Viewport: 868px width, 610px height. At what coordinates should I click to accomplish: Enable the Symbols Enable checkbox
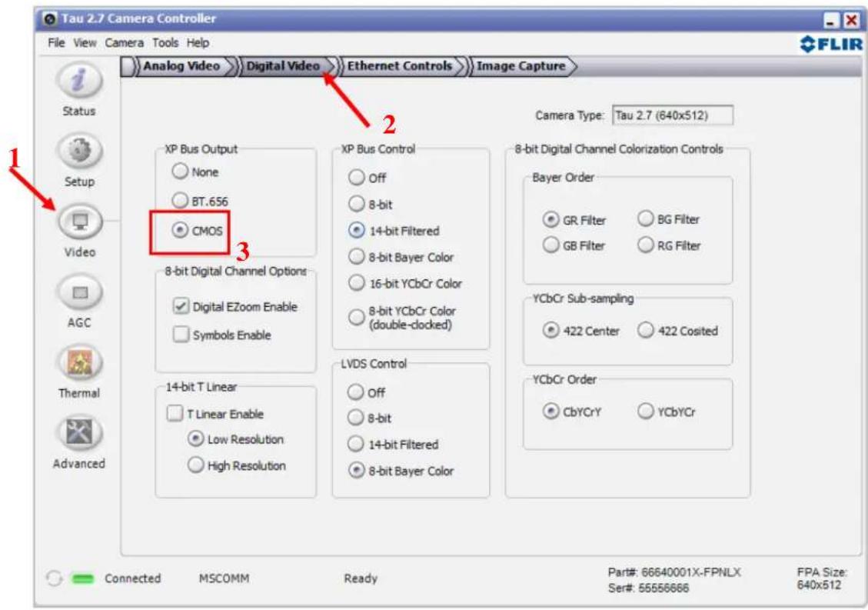pos(222,335)
